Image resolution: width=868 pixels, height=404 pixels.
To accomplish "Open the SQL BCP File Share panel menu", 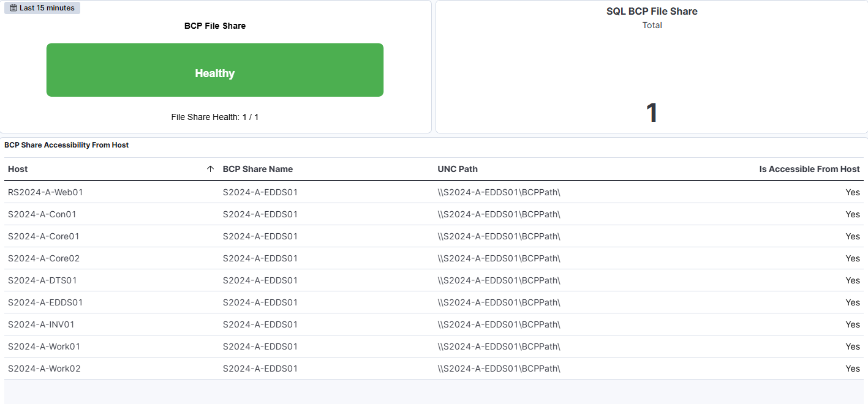I will [x=652, y=11].
